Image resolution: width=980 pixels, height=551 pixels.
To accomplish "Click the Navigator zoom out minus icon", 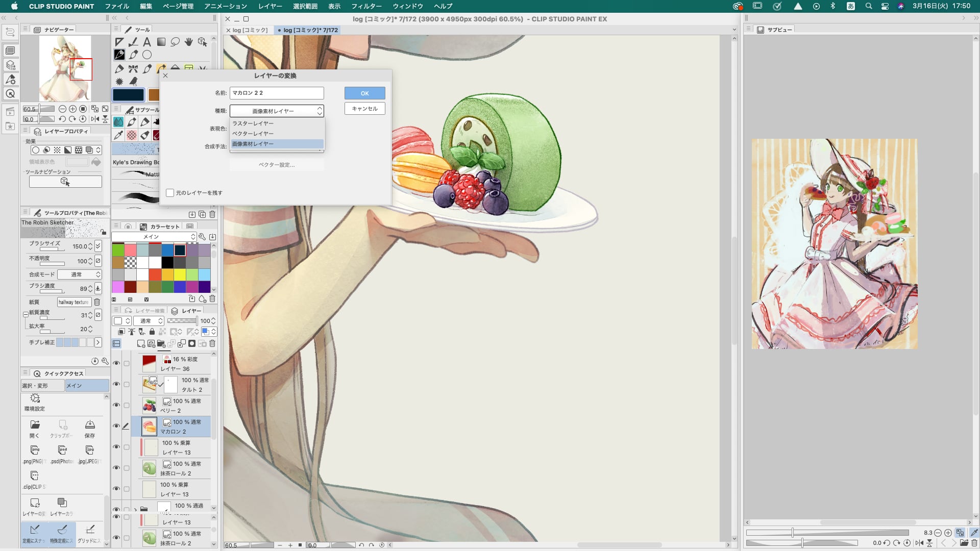I will (62, 109).
